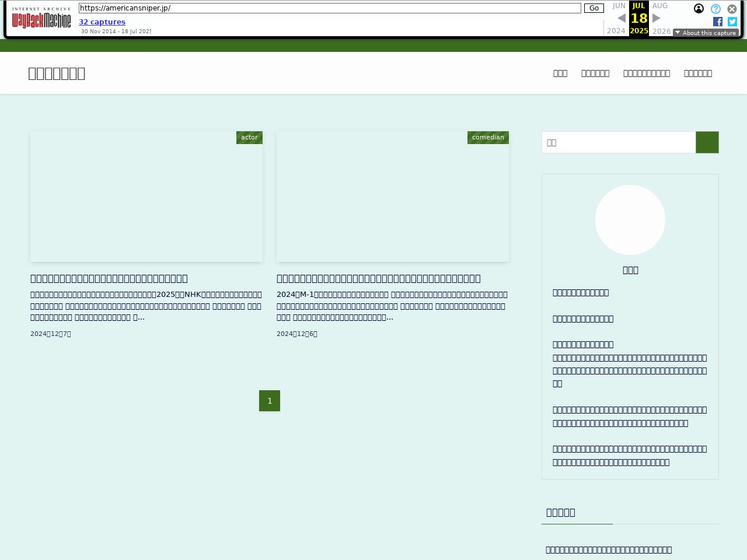The image size is (747, 560).
Task: Focus the sidebar search input box
Action: point(619,142)
